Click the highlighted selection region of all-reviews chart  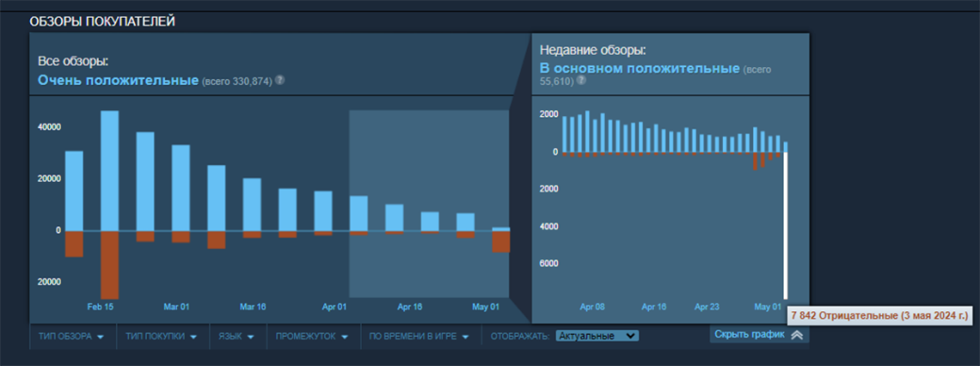tap(430, 204)
